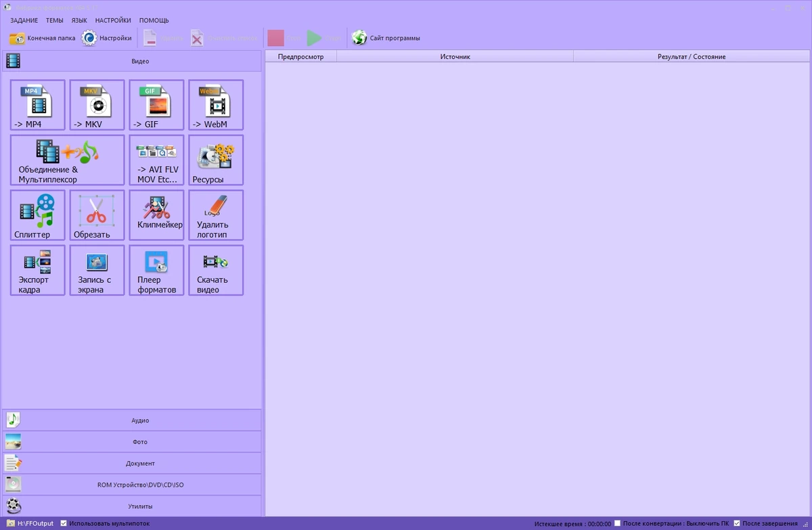Viewport: 812px width, 530px height.
Task: Click the green Старт play button
Action: [x=324, y=38]
